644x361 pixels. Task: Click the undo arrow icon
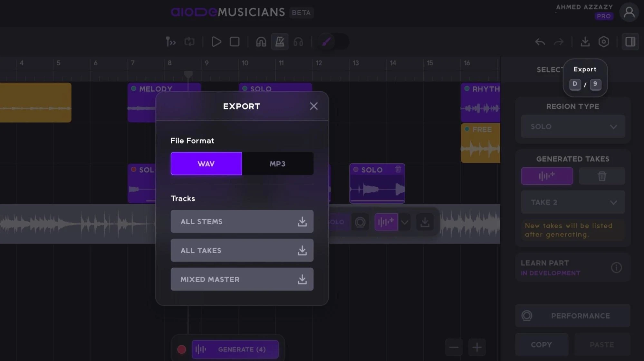[x=540, y=42]
